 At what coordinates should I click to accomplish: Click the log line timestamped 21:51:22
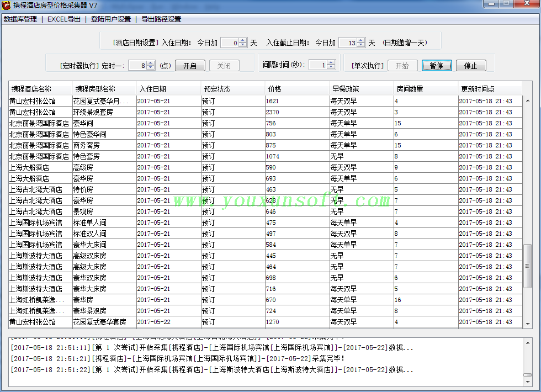point(212,369)
